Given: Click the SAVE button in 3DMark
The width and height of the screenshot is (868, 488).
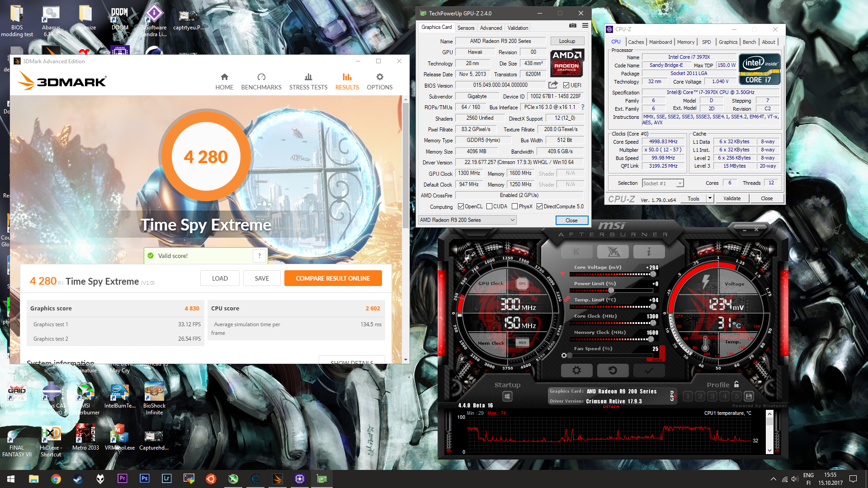Looking at the screenshot, I should (262, 278).
